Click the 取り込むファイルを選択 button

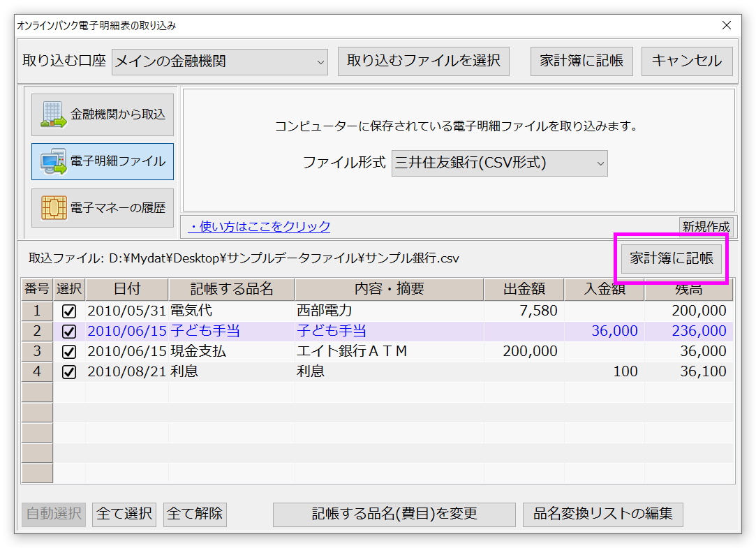[424, 61]
